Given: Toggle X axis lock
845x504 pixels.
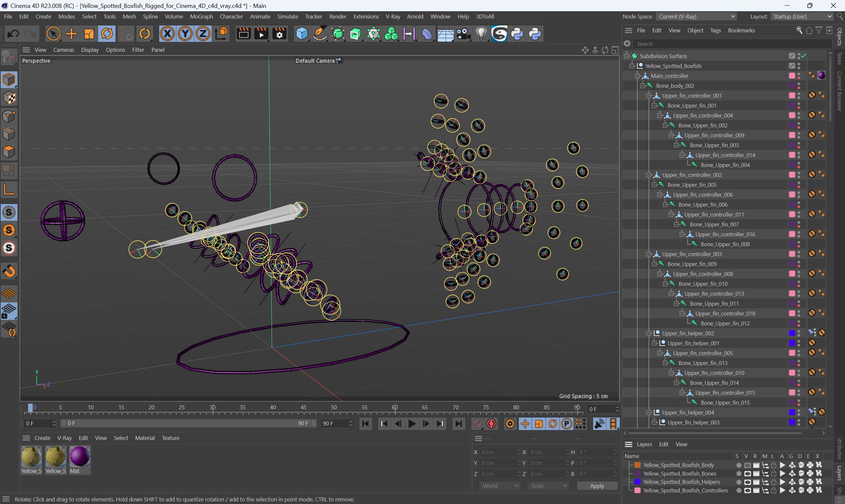Looking at the screenshot, I should pyautogui.click(x=167, y=34).
